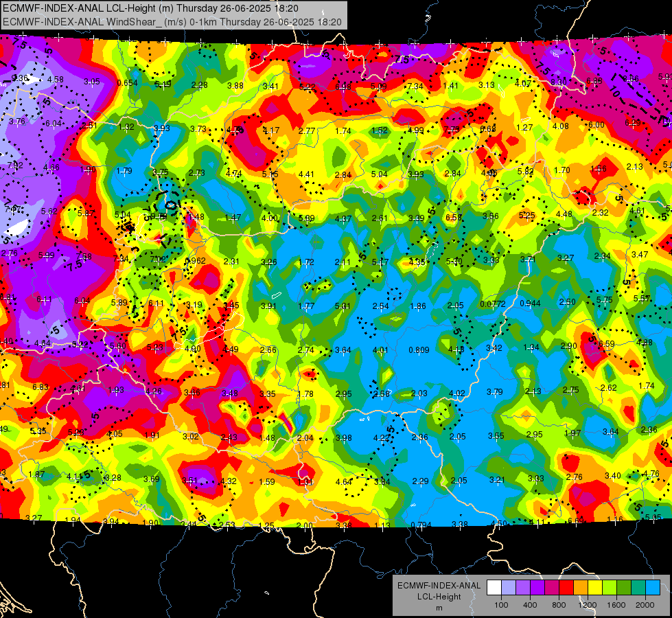Click the wind shear value 4.32
Image resolution: width=672 pixels, height=618 pixels.
(x=228, y=481)
